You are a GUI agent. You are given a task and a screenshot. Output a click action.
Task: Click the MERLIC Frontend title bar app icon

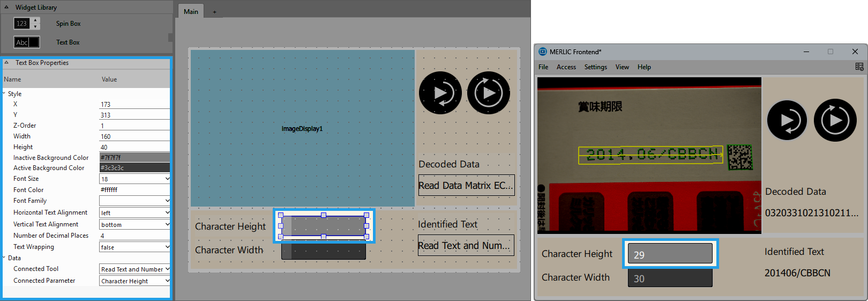(x=542, y=52)
